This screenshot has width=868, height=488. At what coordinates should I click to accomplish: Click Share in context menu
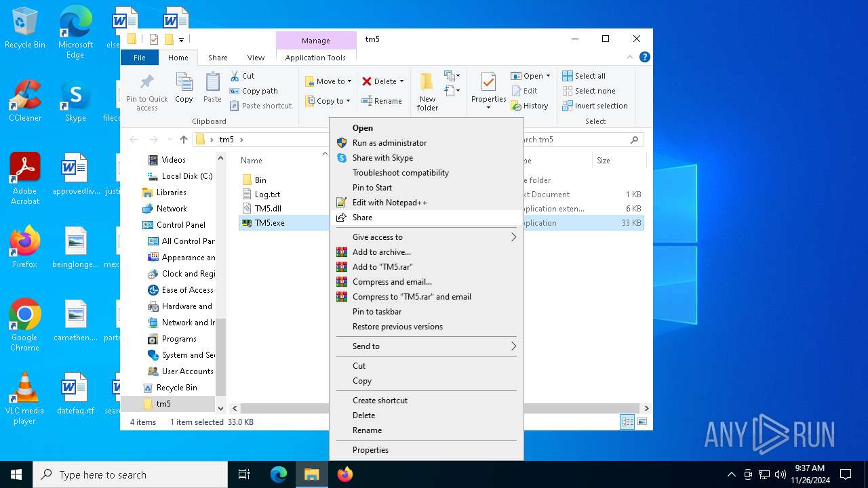pos(426,218)
